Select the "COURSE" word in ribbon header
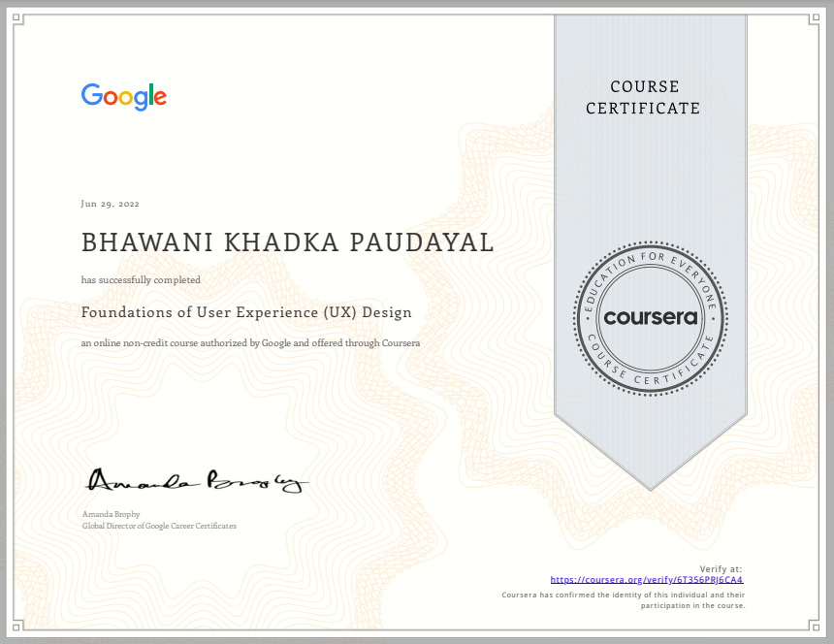834x644 pixels. coord(645,87)
